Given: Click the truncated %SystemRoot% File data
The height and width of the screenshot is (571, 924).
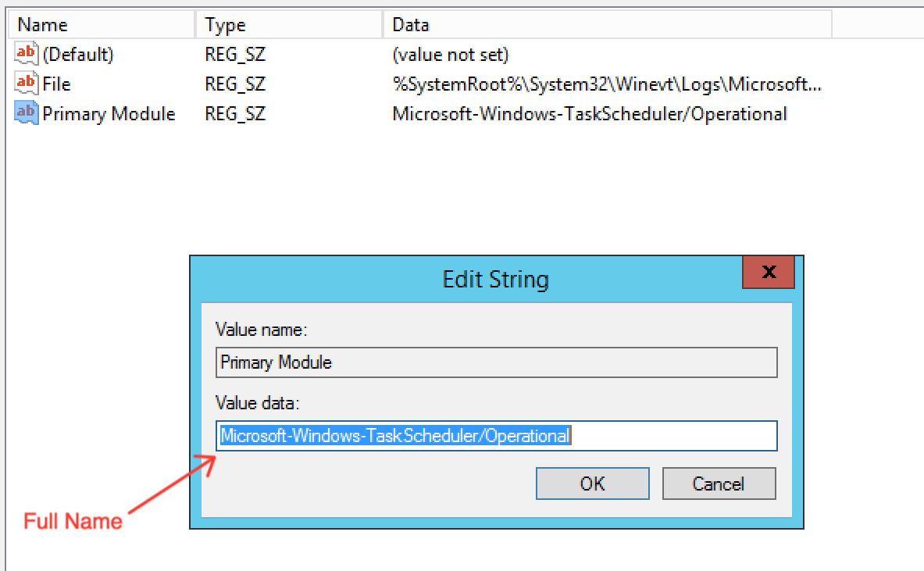Looking at the screenshot, I should click(607, 84).
